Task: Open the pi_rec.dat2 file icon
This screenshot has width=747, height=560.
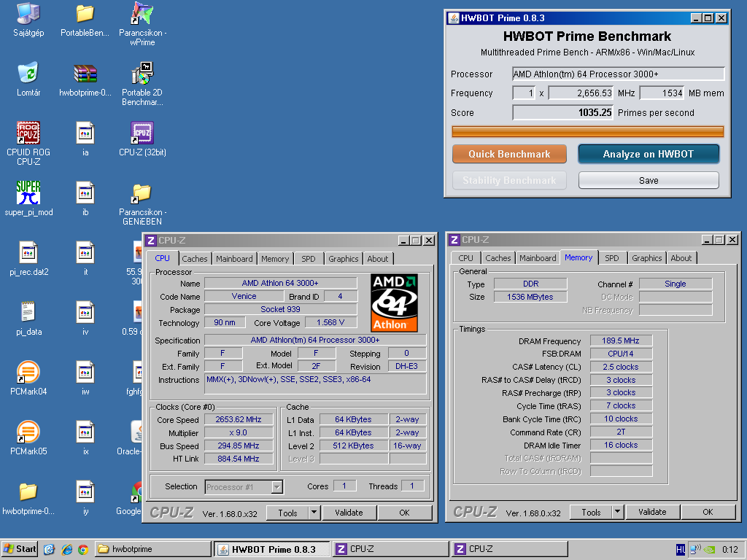Action: (28, 259)
